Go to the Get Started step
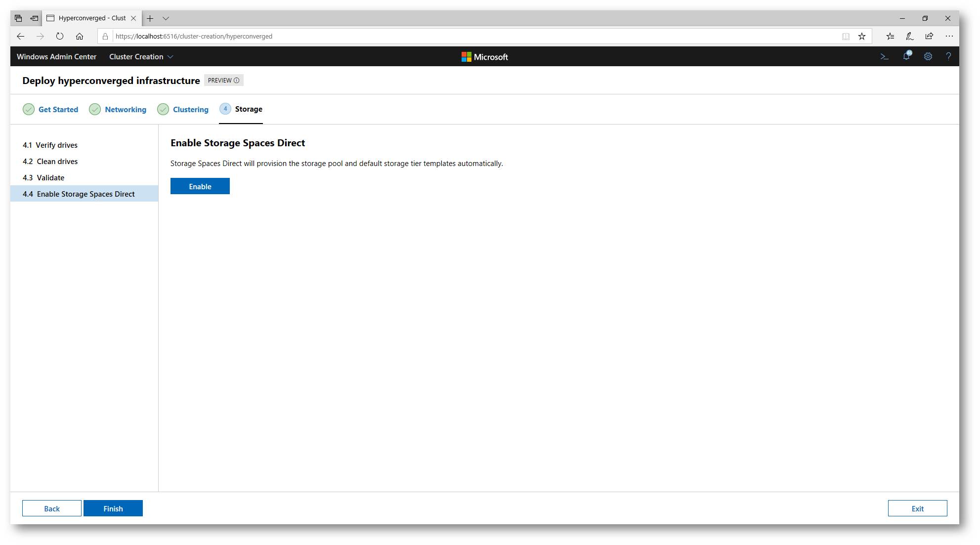This screenshot has width=980, height=545. pos(50,109)
